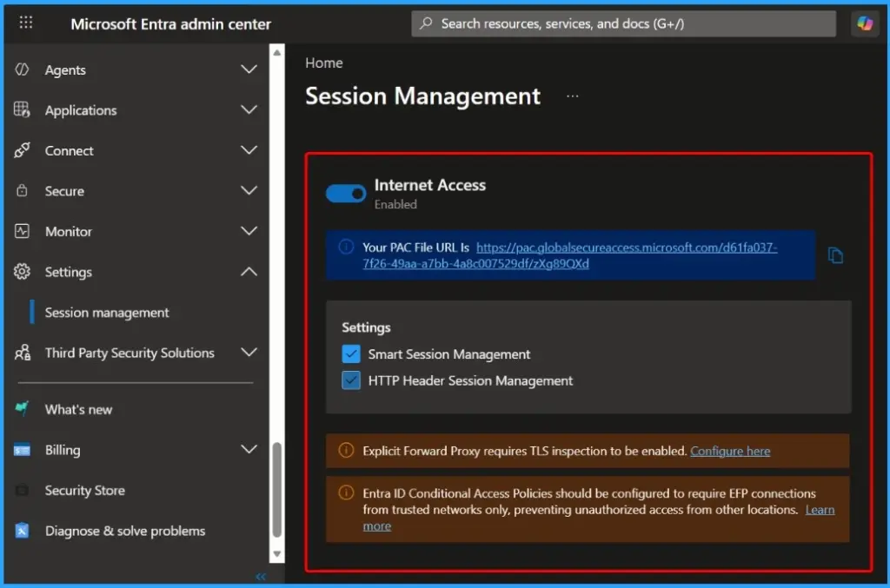Click the Session Management page heading
Image resolution: width=890 pixels, height=588 pixels.
pyautogui.click(x=422, y=96)
